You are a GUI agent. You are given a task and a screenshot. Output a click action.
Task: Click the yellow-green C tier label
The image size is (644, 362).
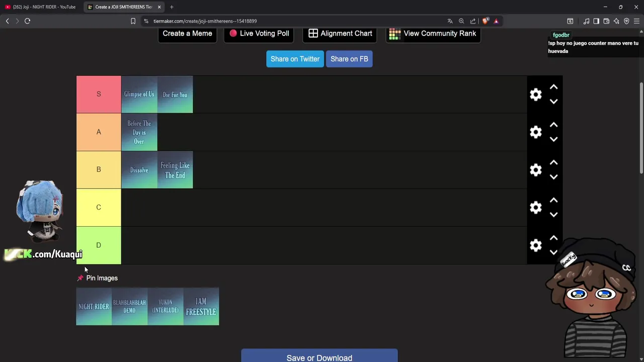[99, 208]
